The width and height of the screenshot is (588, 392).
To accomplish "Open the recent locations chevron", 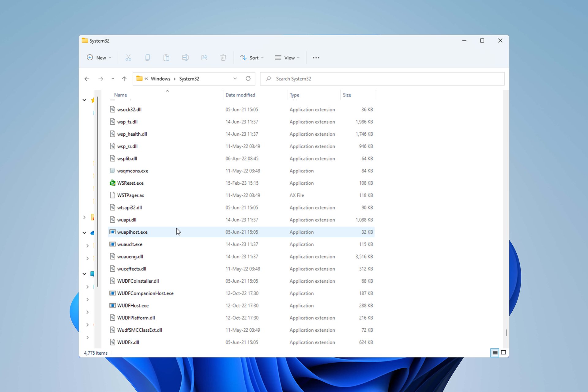I will pyautogui.click(x=113, y=79).
